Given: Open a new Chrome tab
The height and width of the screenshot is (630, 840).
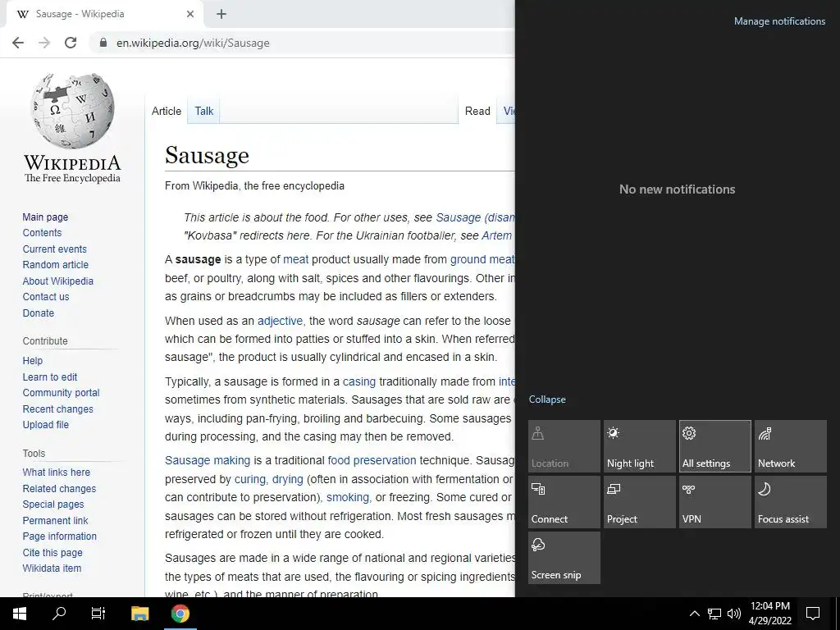Looking at the screenshot, I should click(221, 15).
